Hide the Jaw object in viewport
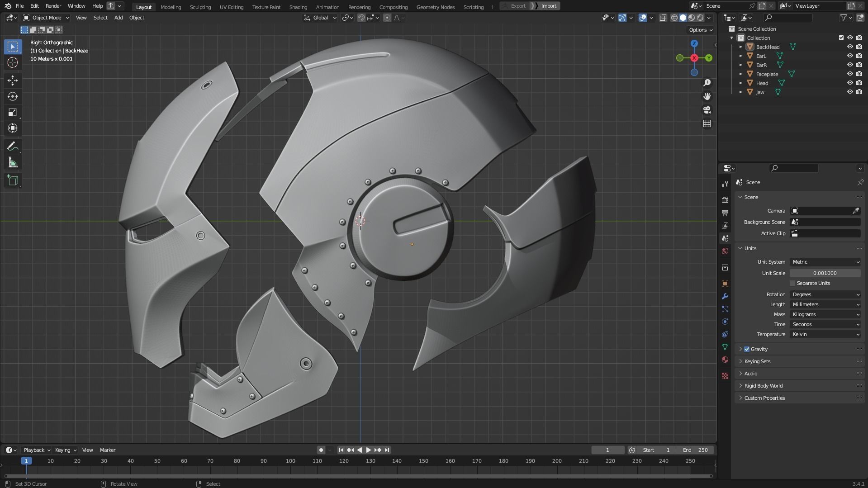Screen dimensions: 868x488 click(x=850, y=92)
